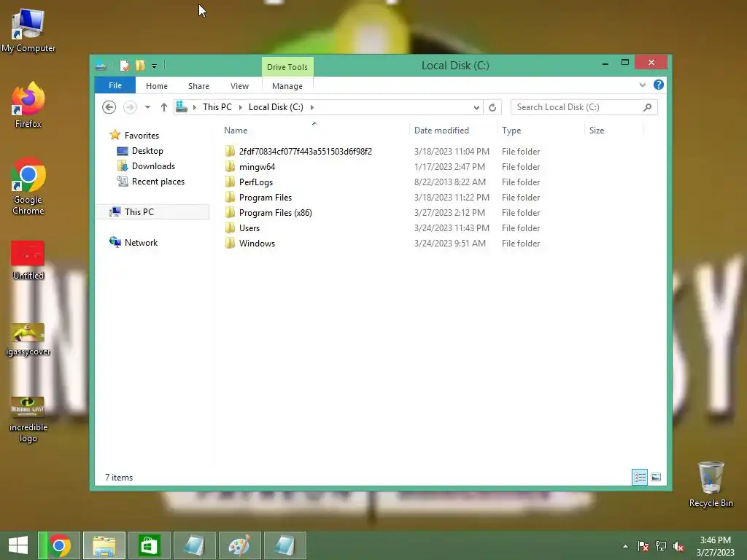Show hidden system tray icons
Screen dimensions: 747x560
625,546
